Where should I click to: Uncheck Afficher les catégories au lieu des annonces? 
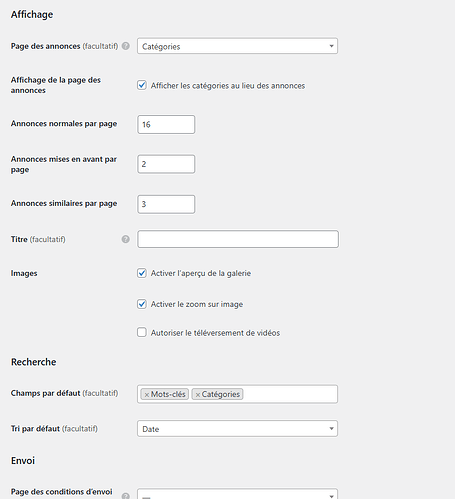pyautogui.click(x=142, y=85)
